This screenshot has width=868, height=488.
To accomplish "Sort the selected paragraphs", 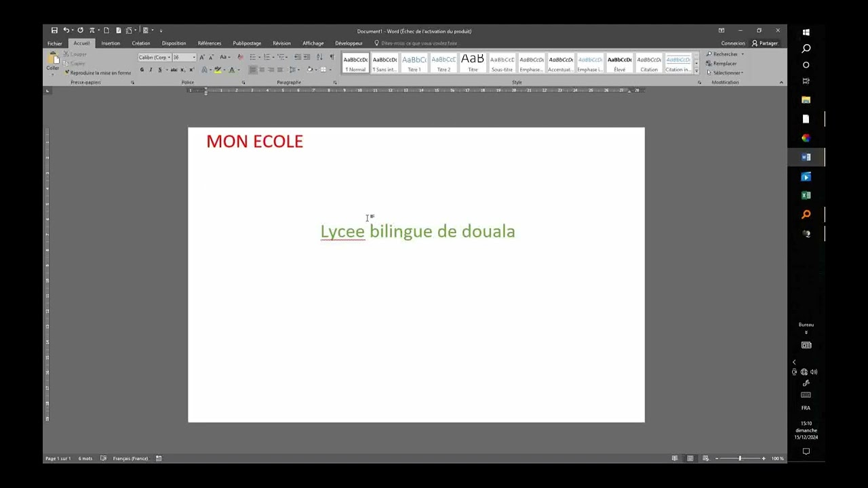I will (319, 57).
